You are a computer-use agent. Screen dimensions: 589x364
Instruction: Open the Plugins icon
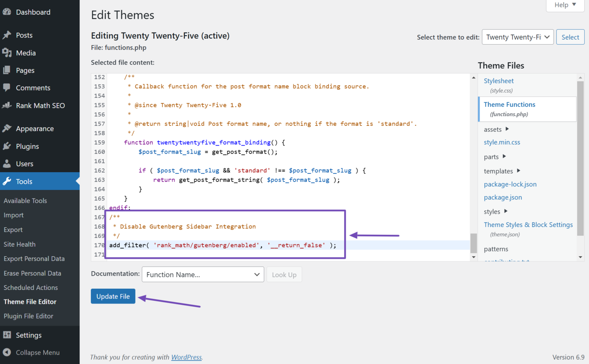[x=7, y=146]
